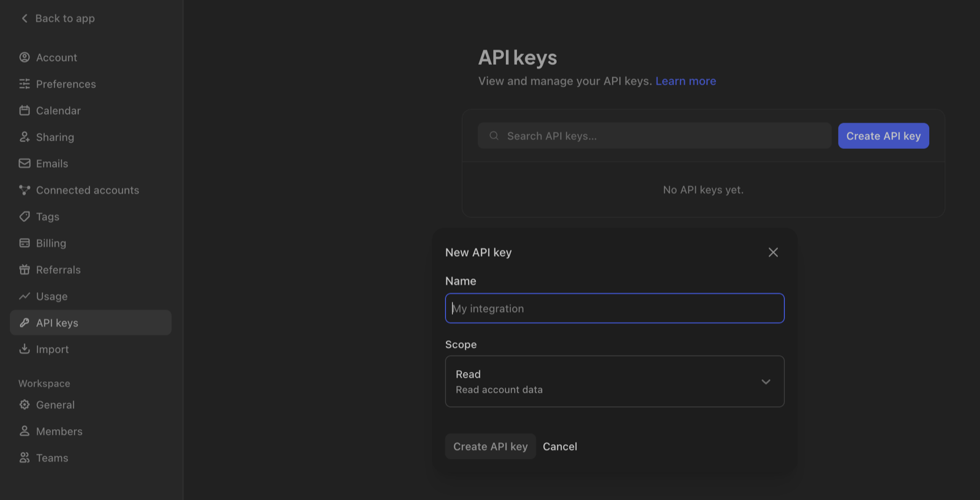Click the Connected accounts nodes icon
980x500 pixels.
tap(24, 190)
